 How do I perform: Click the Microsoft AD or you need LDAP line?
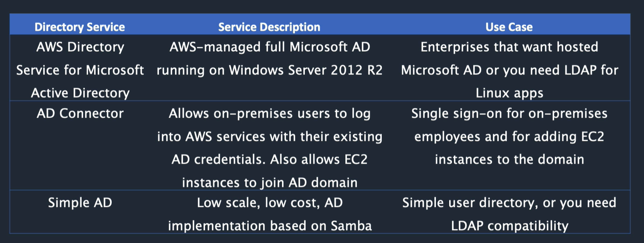(509, 70)
